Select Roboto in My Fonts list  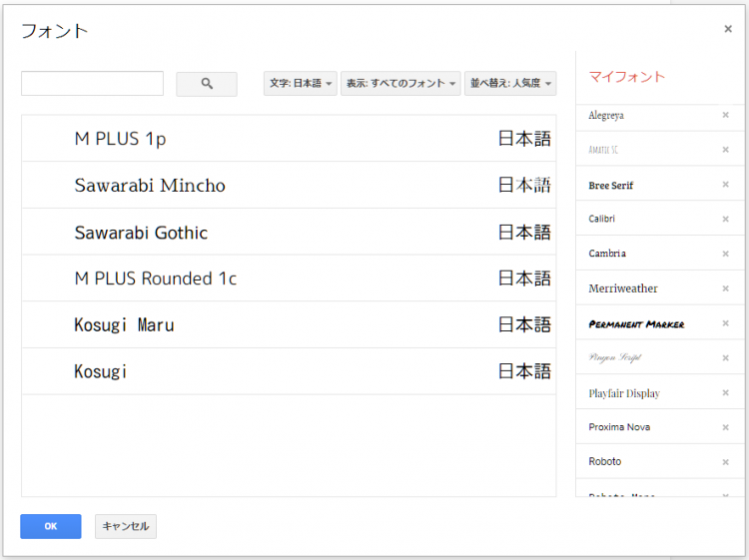point(605,461)
